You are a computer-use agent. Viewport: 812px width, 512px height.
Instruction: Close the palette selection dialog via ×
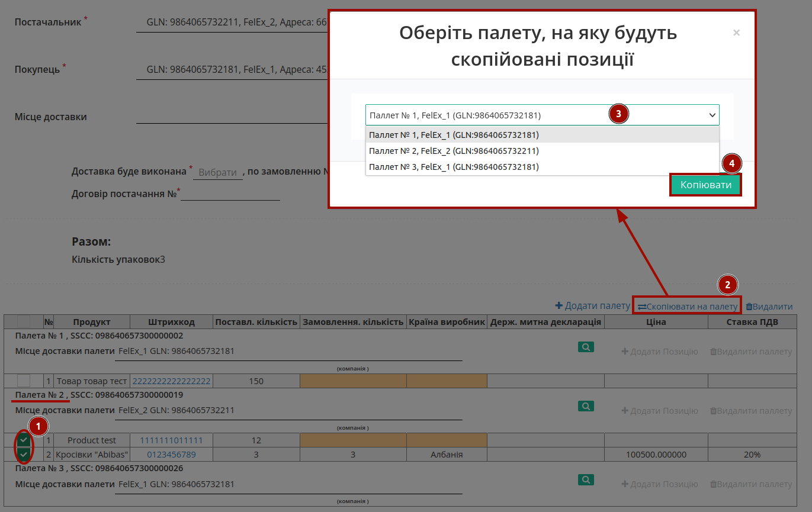click(736, 33)
